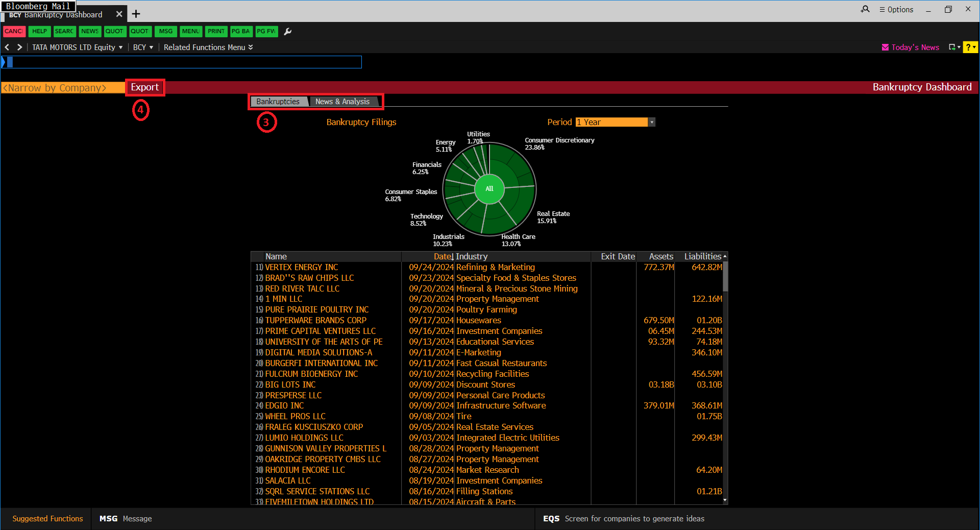Click the command line input field
The width and height of the screenshot is (980, 530).
point(182,62)
